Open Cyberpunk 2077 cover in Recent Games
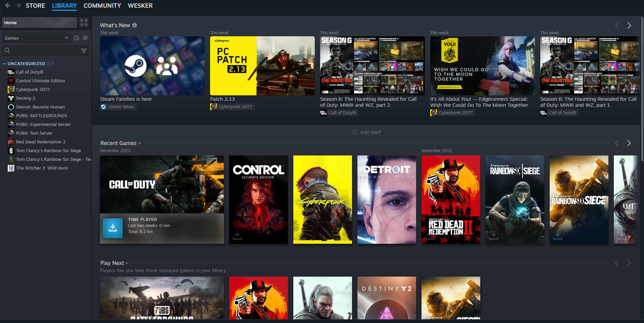644x323 pixels. [323, 199]
